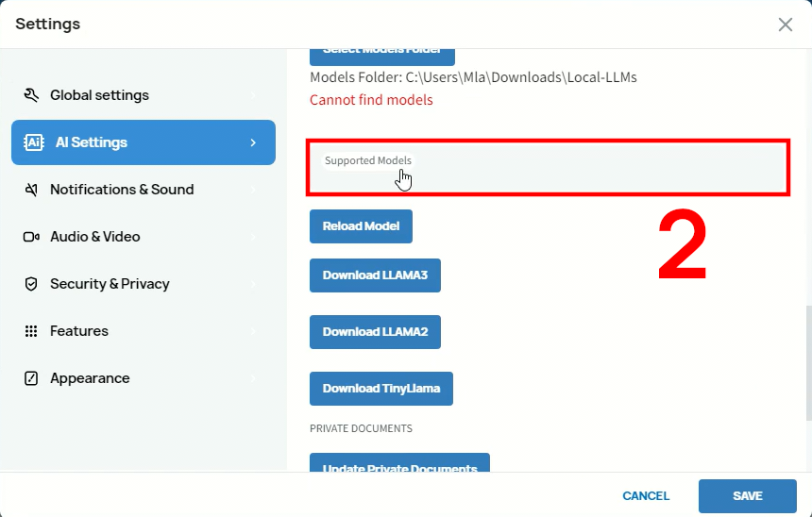This screenshot has width=812, height=517.
Task: Cancel the settings dialog
Action: point(646,496)
